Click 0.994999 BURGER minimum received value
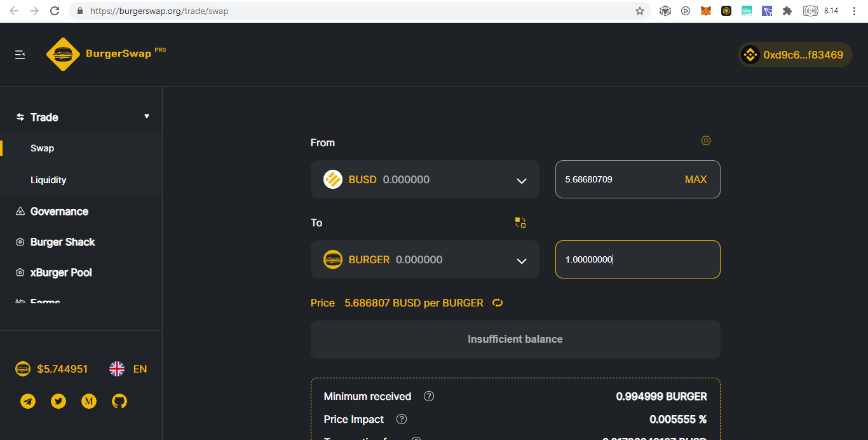Image resolution: width=868 pixels, height=440 pixels. click(x=661, y=396)
